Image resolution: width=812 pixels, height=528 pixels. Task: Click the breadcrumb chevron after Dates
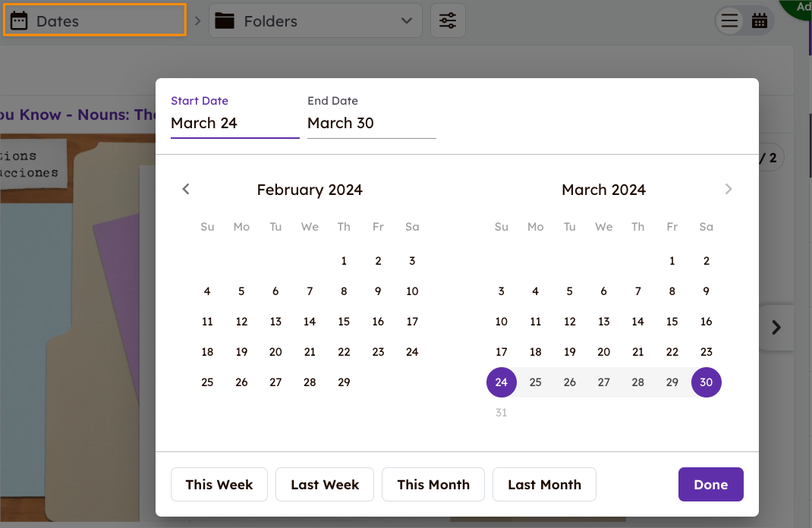tap(197, 20)
